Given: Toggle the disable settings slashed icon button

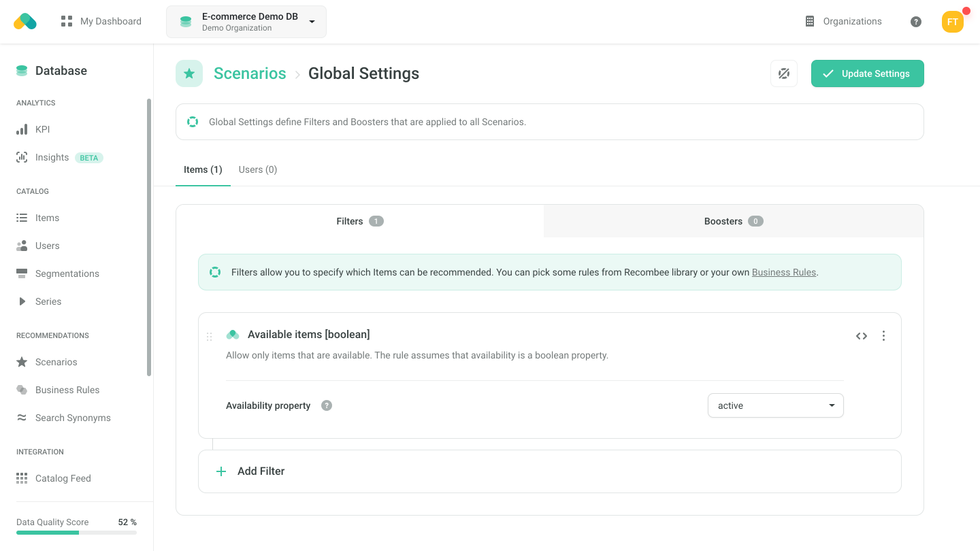Looking at the screenshot, I should click(x=784, y=73).
